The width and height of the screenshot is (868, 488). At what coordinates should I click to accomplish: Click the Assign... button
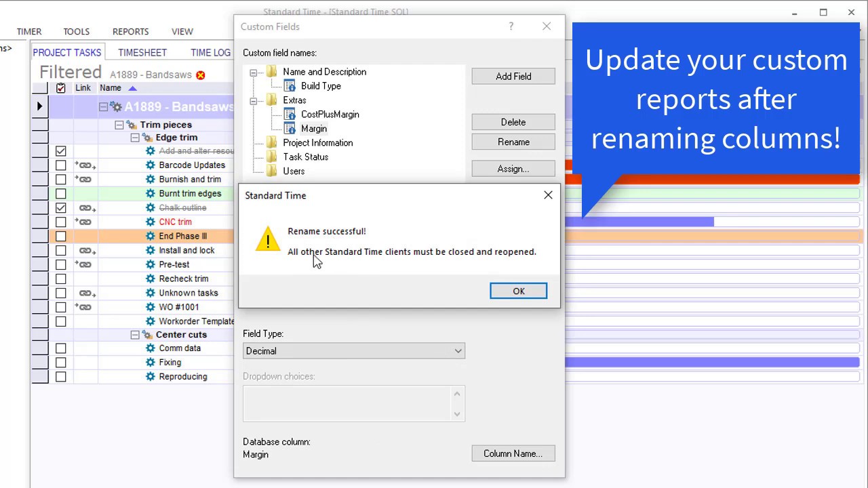pyautogui.click(x=513, y=169)
